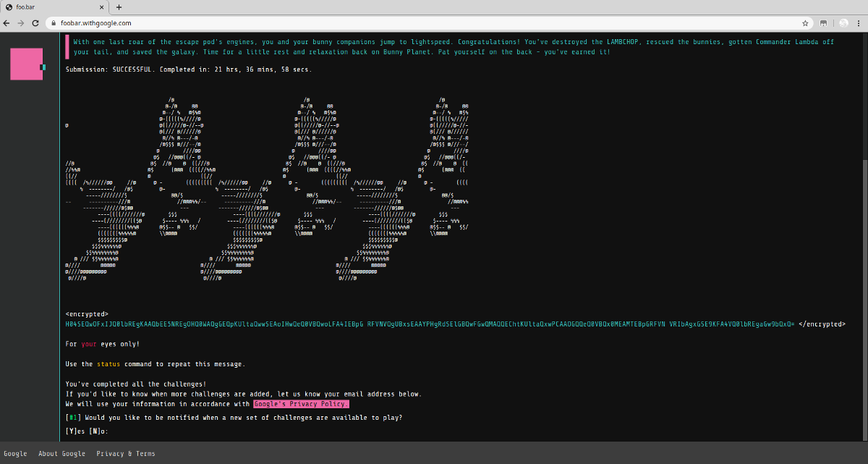Click "You've completed all the challenges!"
This screenshot has width=868, height=464.
click(x=136, y=384)
